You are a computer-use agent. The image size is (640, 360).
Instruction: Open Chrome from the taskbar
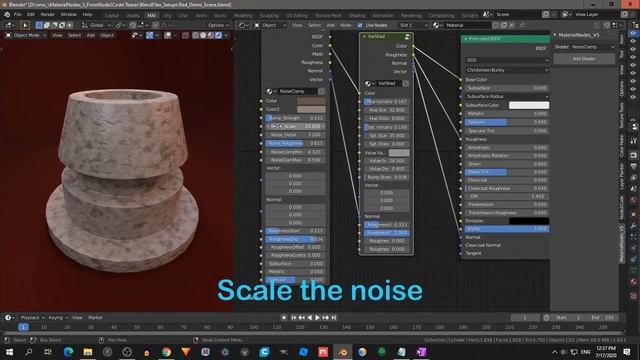tap(166, 352)
